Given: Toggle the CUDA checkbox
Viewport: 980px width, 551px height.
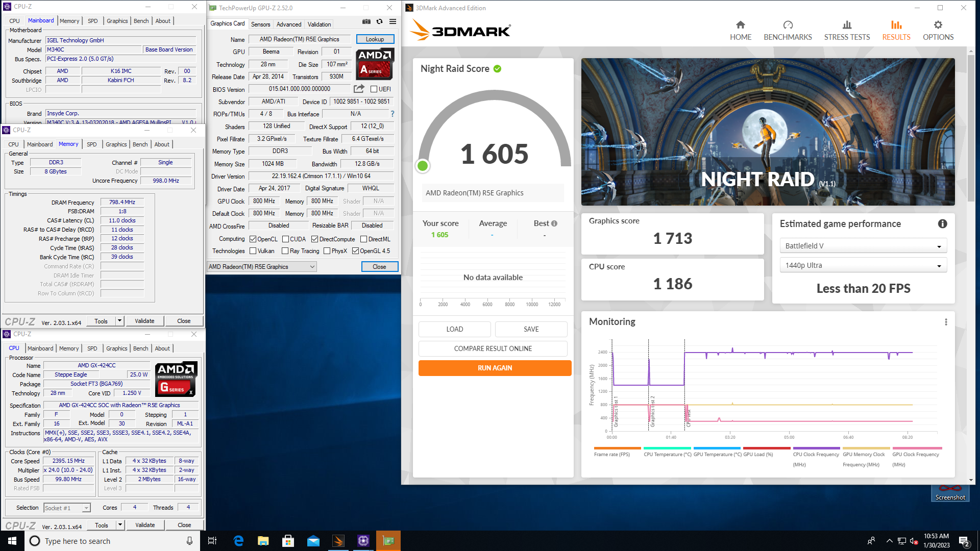Looking at the screenshot, I should (286, 239).
